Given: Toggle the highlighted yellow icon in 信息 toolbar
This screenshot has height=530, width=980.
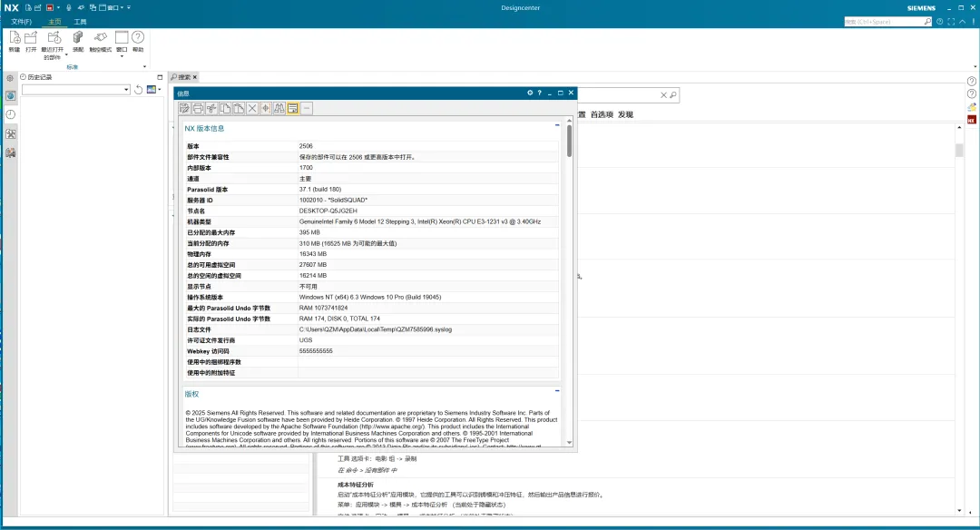Looking at the screenshot, I should 292,108.
